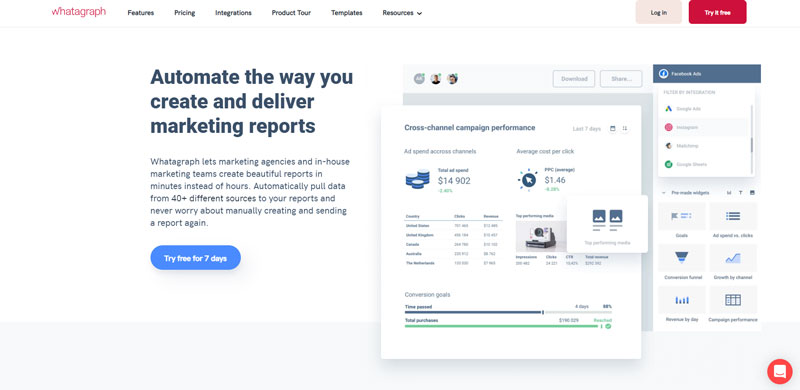
Task: Click the Cross-channel campaign performance title
Action: 470,128
